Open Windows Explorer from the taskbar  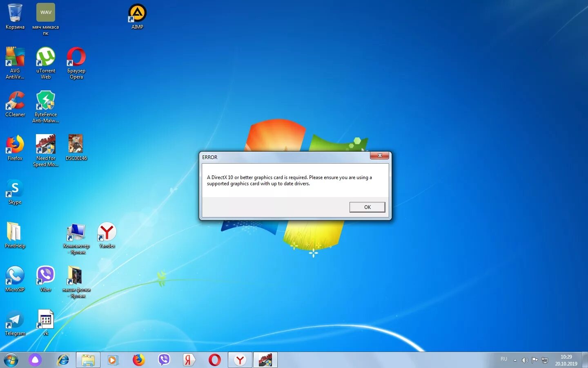88,360
